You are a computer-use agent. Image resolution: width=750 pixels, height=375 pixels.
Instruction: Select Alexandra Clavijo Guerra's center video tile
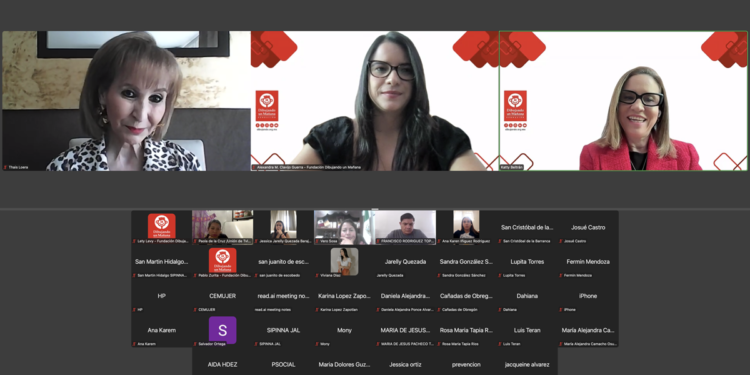pyautogui.click(x=375, y=101)
